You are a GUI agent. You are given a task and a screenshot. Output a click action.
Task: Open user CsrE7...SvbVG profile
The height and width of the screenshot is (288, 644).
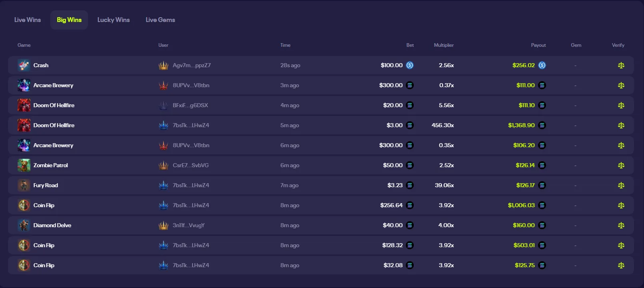point(191,165)
